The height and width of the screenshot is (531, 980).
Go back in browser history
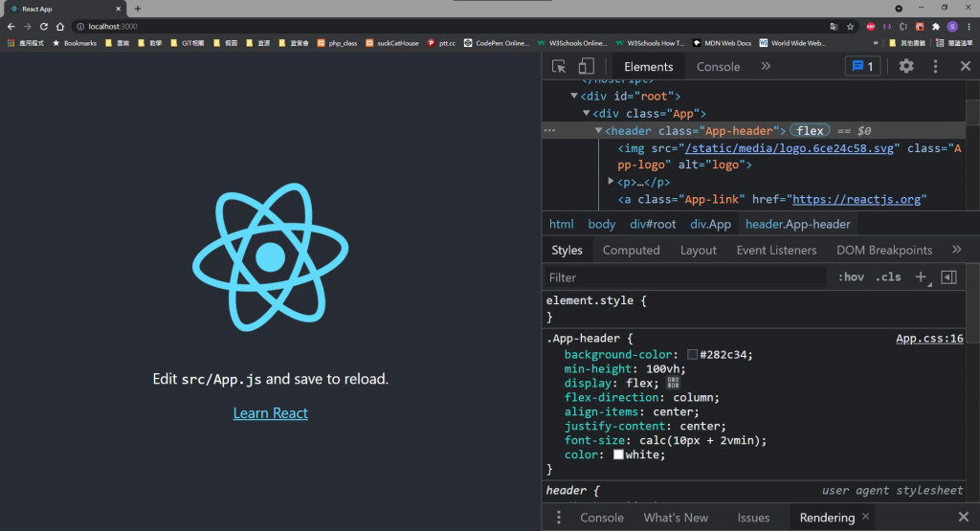(11, 26)
